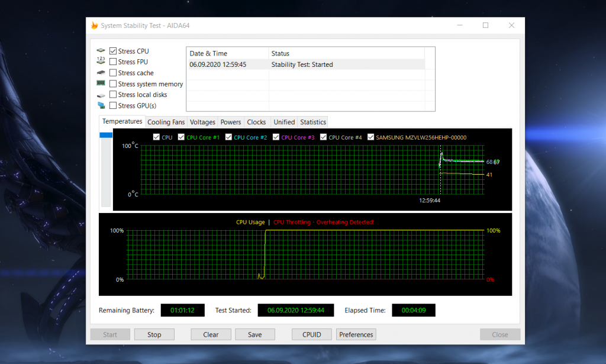Screen dimensions: 606x364
Task: Enable Stress system memory checkbox
Action: pos(113,83)
